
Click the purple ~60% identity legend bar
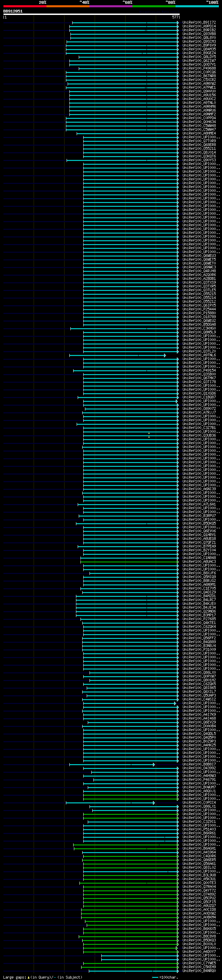pos(111,6)
